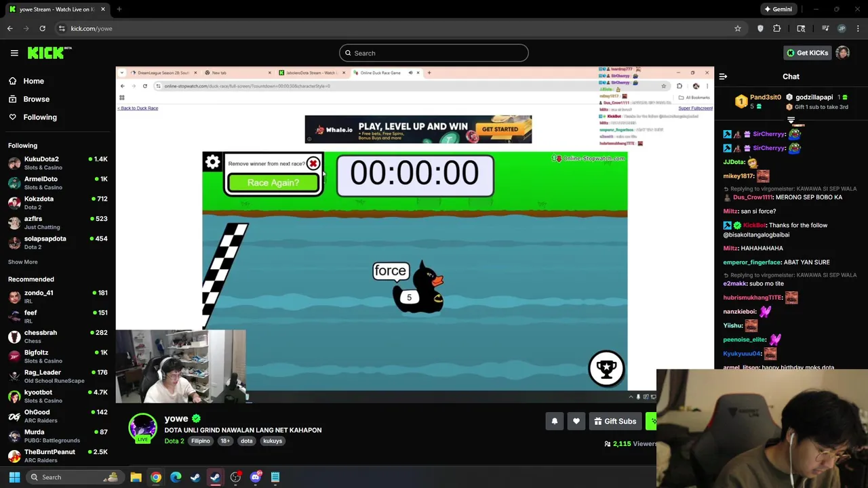Open ArmelDoto followed channel

tap(58, 183)
